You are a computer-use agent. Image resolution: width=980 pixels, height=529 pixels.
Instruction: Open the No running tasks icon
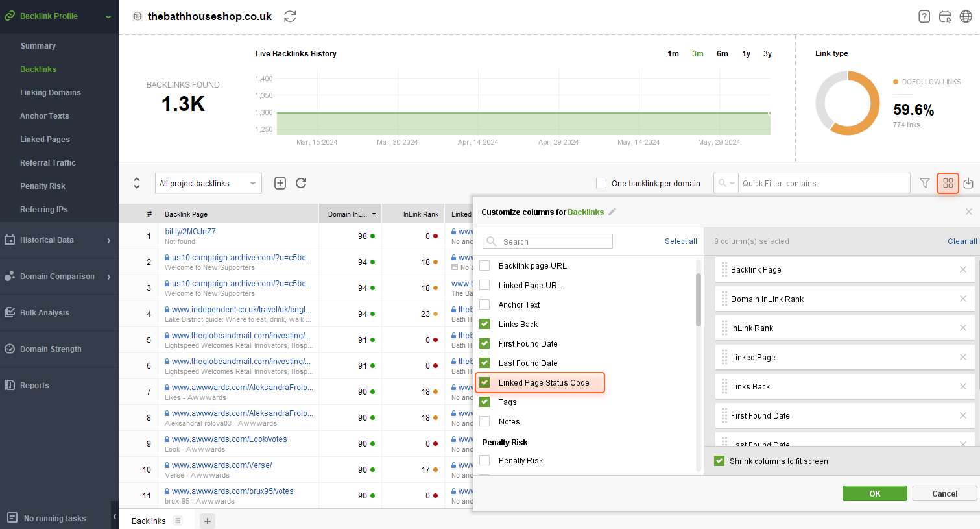click(x=12, y=518)
